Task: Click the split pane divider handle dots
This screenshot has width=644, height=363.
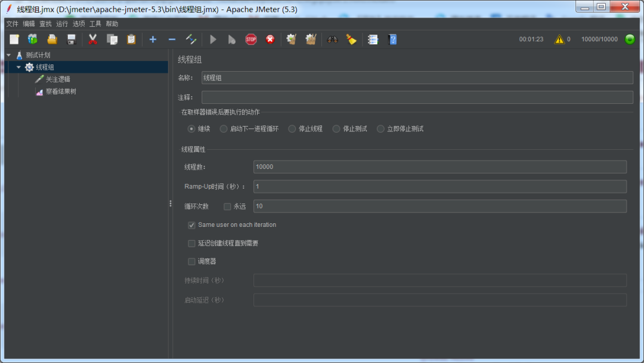Action: [171, 204]
